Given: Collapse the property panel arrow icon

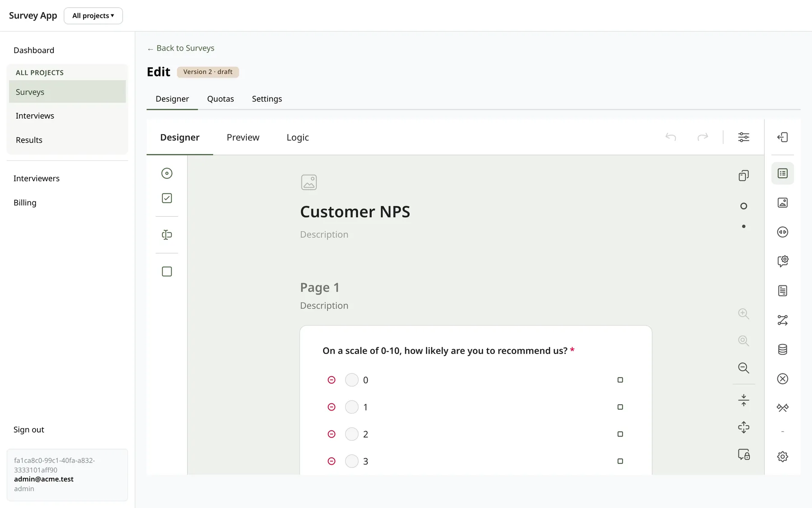Looking at the screenshot, I should (x=783, y=137).
